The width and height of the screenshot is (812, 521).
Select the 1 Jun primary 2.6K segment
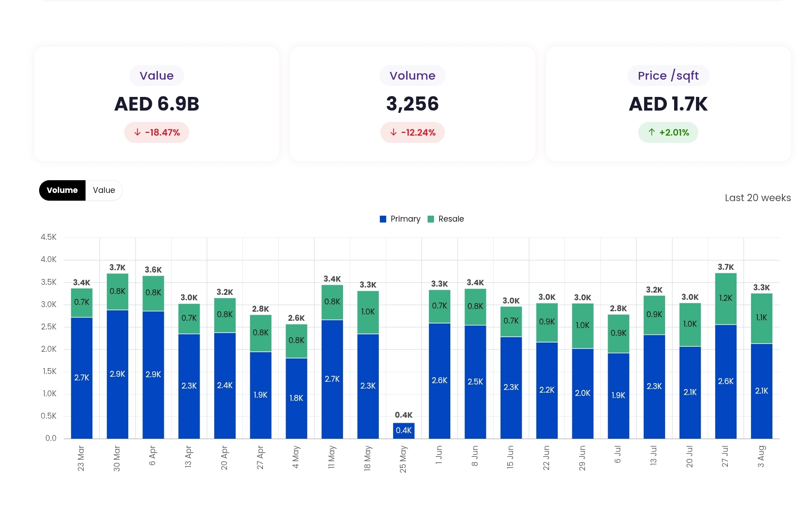coord(439,381)
